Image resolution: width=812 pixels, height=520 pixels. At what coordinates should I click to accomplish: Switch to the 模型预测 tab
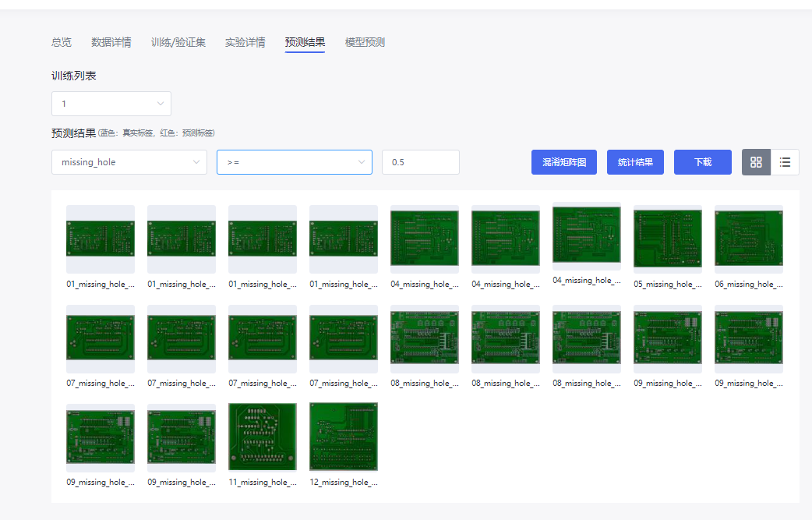365,42
